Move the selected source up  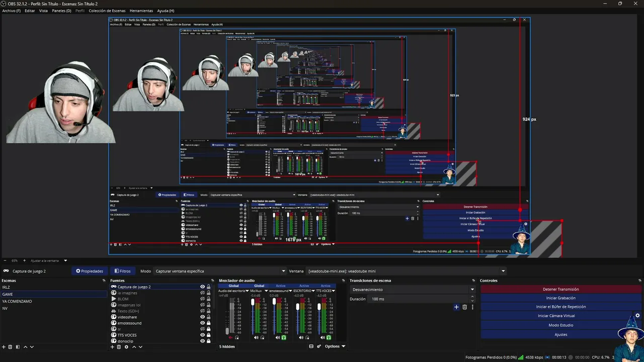click(134, 347)
